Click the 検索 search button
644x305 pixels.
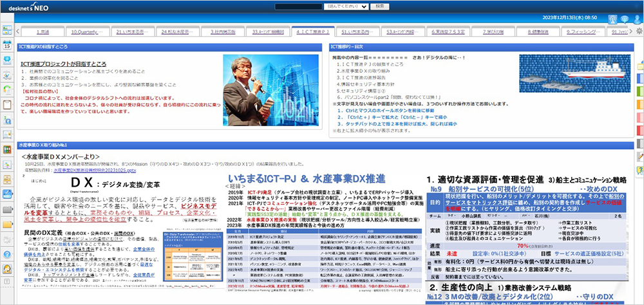click(x=380, y=6)
